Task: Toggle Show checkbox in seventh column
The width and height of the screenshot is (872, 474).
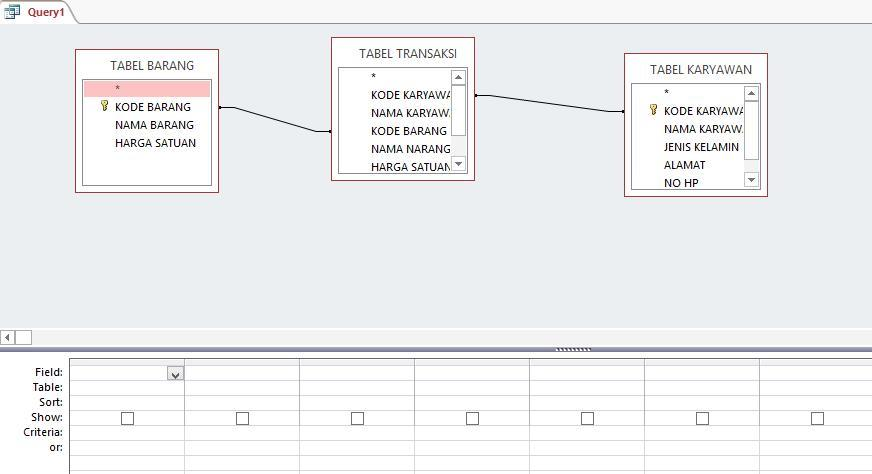Action: pyautogui.click(x=818, y=418)
